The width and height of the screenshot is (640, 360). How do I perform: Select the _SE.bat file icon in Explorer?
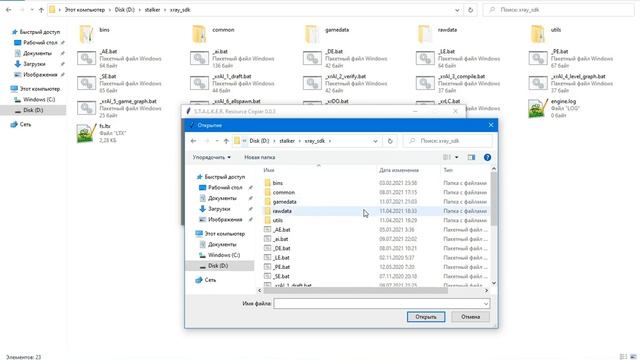[86, 83]
